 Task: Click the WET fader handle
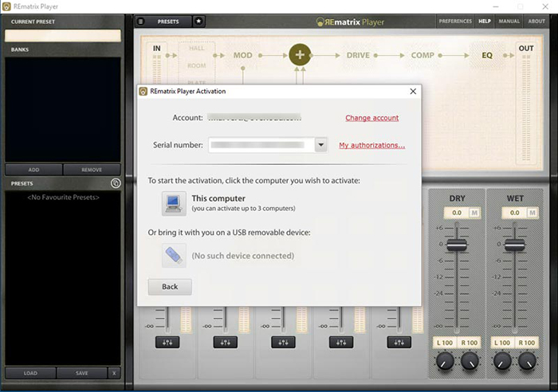pos(515,245)
